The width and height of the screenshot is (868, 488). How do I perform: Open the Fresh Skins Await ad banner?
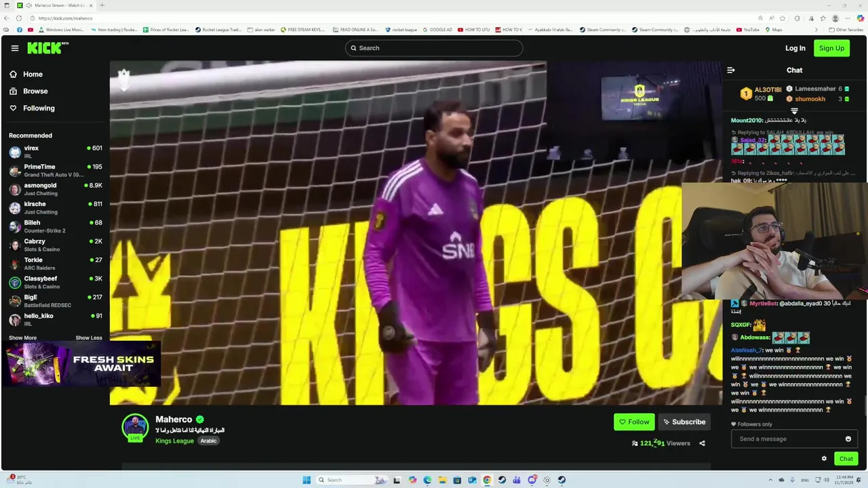82,364
